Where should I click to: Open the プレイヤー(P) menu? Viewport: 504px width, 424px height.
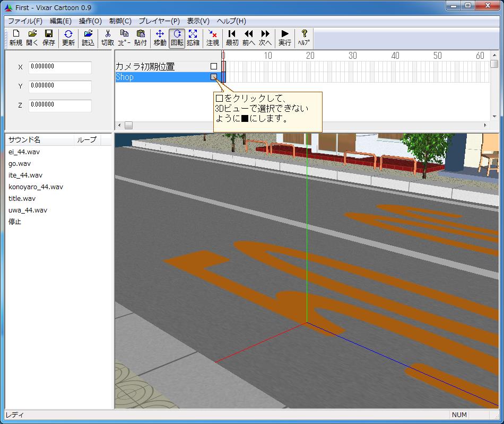[x=159, y=21]
